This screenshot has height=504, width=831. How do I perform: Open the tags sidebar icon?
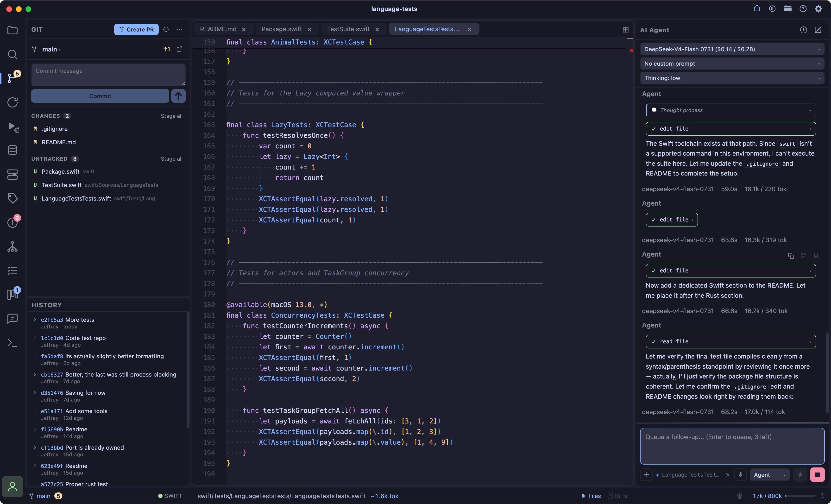[13, 198]
